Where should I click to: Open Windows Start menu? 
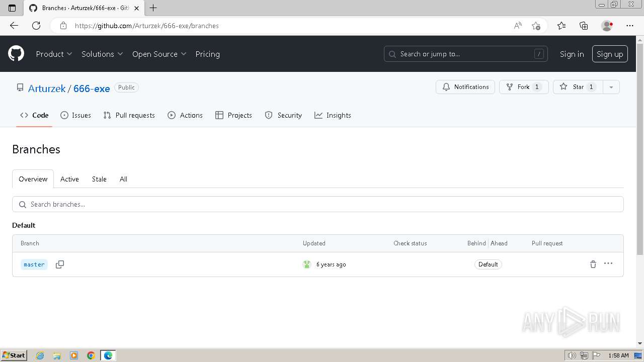(14, 355)
